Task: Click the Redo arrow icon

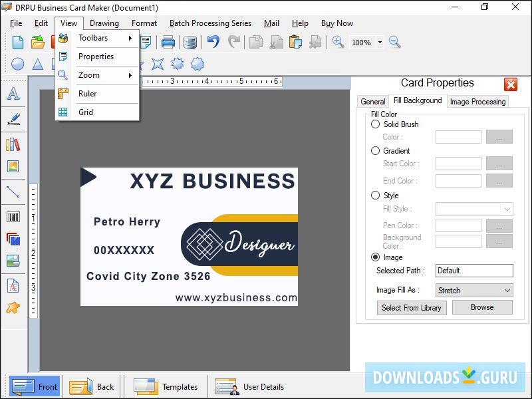Action: pyautogui.click(x=234, y=42)
